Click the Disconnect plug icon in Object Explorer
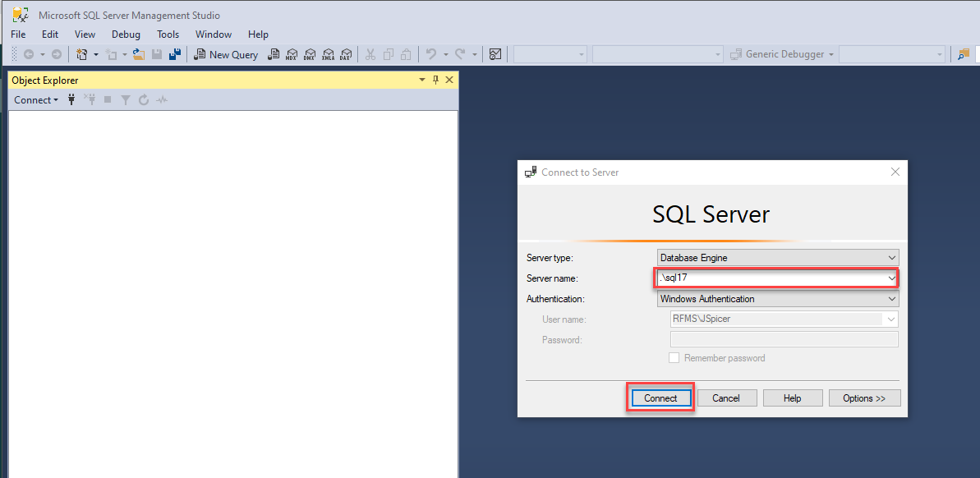 [x=90, y=100]
